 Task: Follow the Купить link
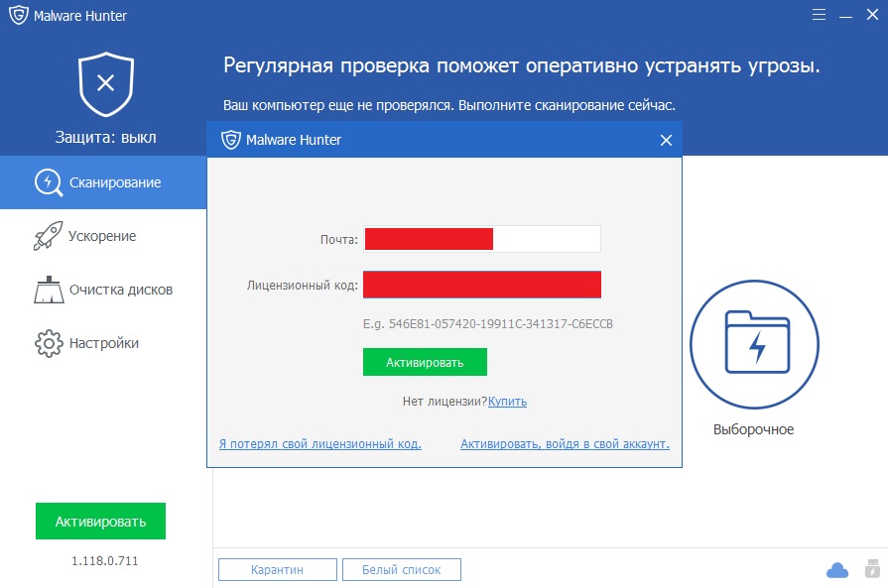pyautogui.click(x=507, y=402)
